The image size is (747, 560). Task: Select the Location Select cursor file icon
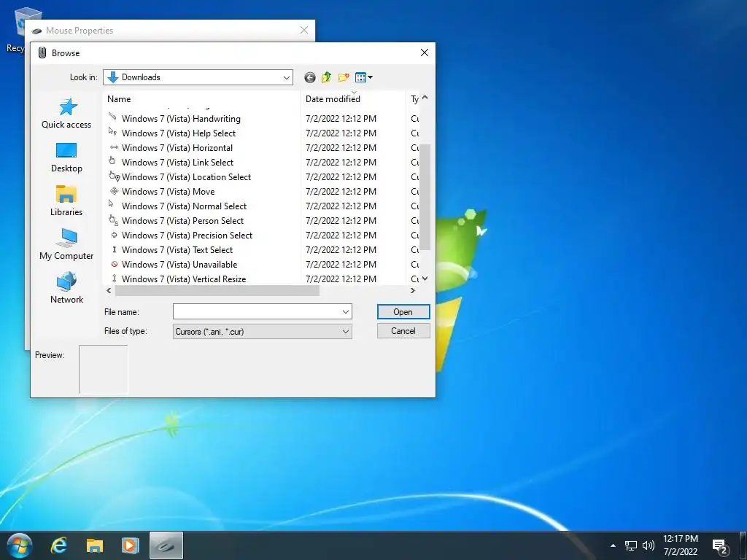[x=114, y=176]
